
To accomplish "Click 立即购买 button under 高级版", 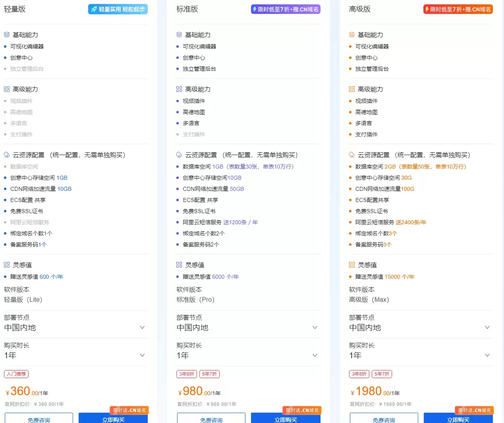I will tap(458, 418).
